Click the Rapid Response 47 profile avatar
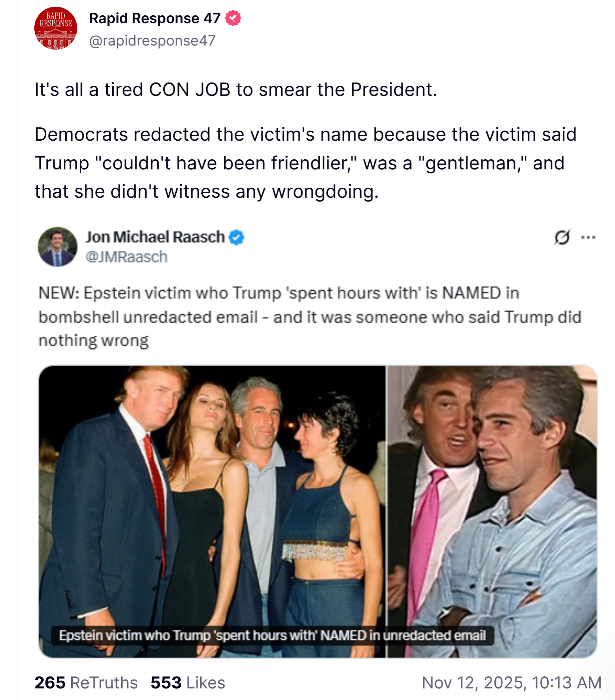 click(56, 28)
